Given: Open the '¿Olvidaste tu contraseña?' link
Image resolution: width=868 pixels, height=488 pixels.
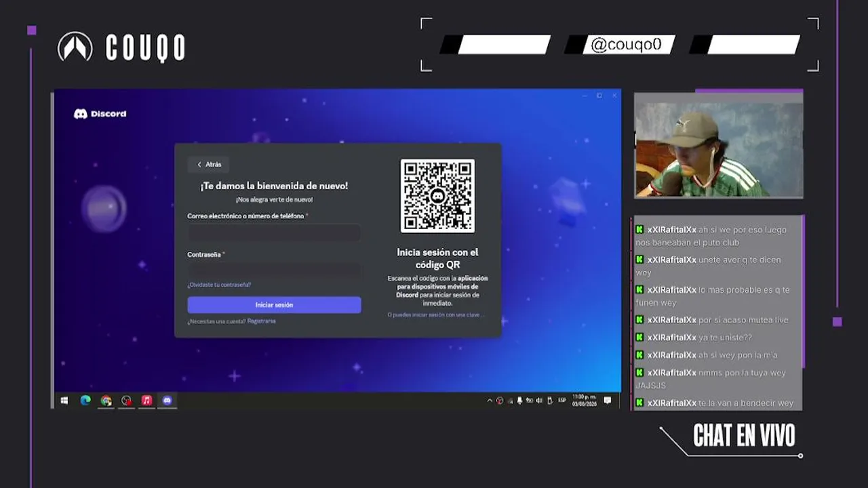Looking at the screenshot, I should pyautogui.click(x=219, y=285).
